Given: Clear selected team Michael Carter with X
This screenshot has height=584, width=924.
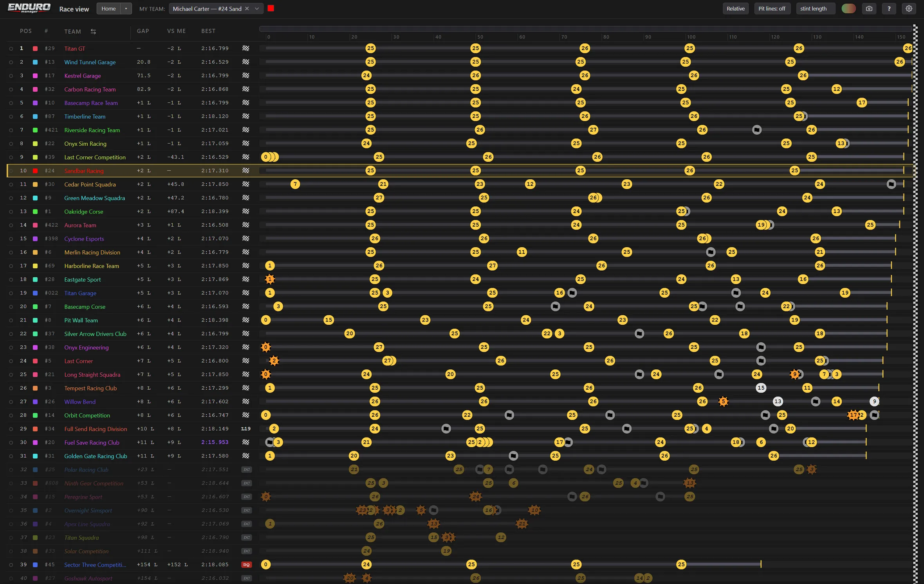Looking at the screenshot, I should (247, 9).
